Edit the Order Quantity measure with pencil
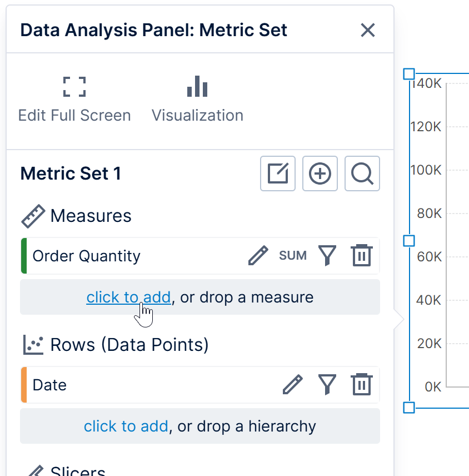469x476 pixels. [x=258, y=256]
